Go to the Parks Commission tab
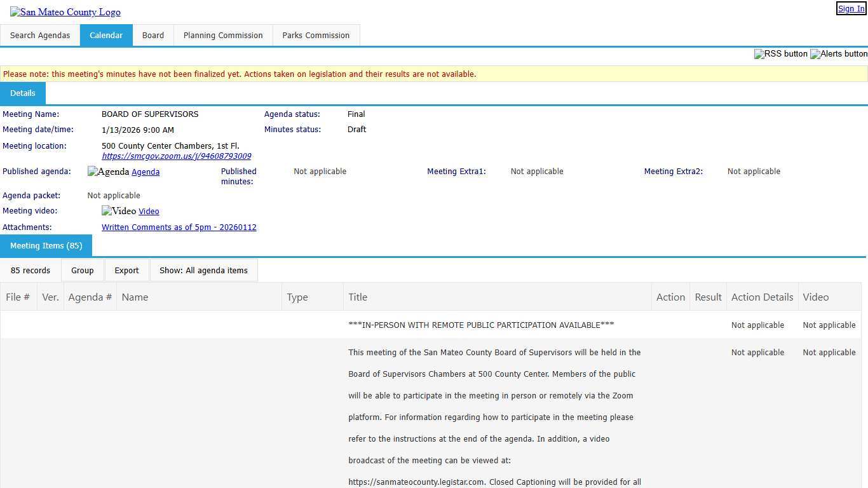This screenshot has width=868, height=488. pyautogui.click(x=316, y=36)
